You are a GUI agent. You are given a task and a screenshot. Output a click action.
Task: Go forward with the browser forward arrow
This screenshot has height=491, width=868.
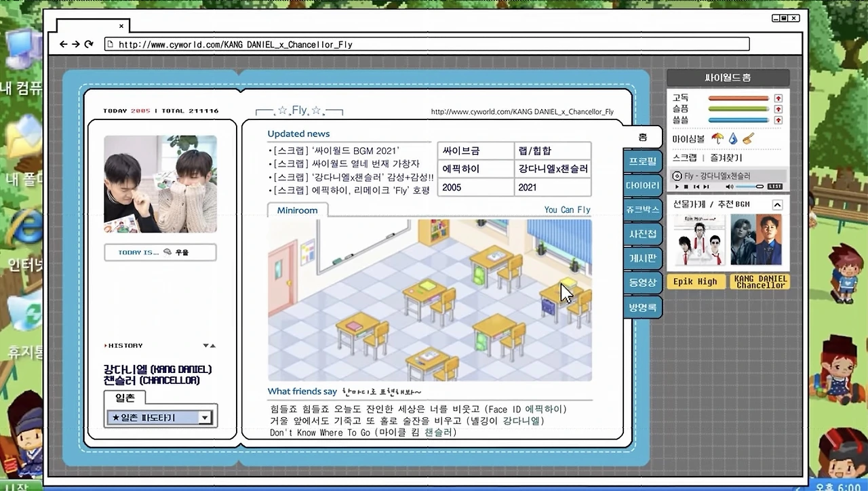click(x=76, y=44)
